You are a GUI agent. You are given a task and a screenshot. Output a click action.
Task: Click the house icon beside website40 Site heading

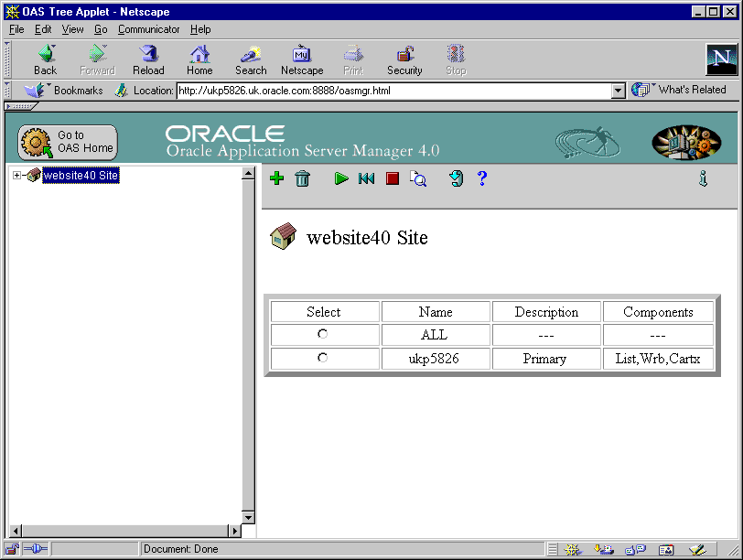pos(283,236)
